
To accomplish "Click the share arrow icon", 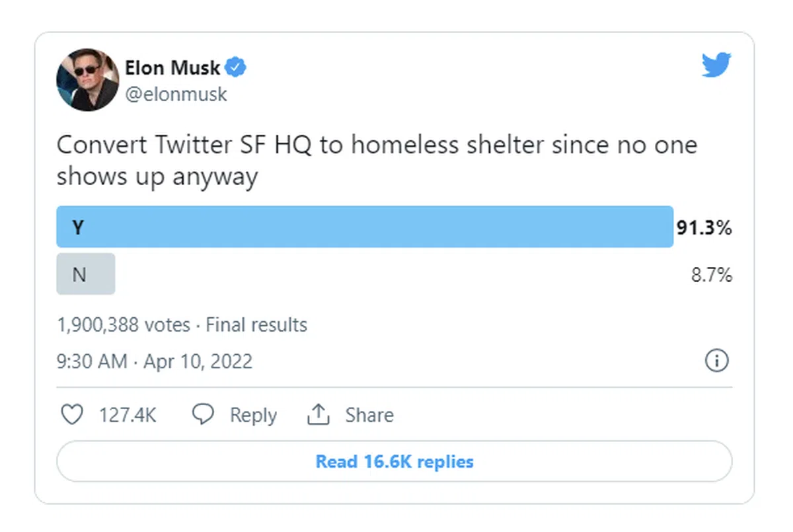I will (318, 415).
